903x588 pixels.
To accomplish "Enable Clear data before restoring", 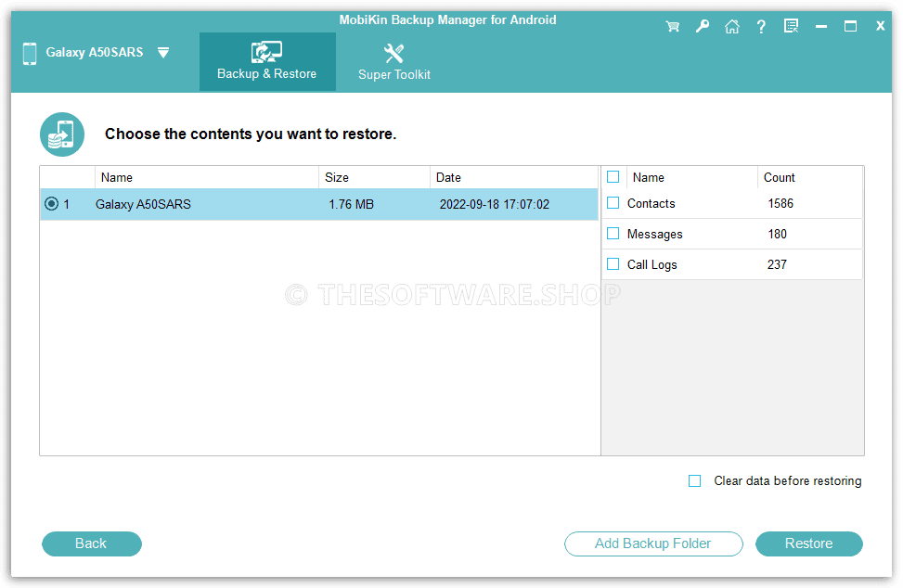I will coord(695,481).
